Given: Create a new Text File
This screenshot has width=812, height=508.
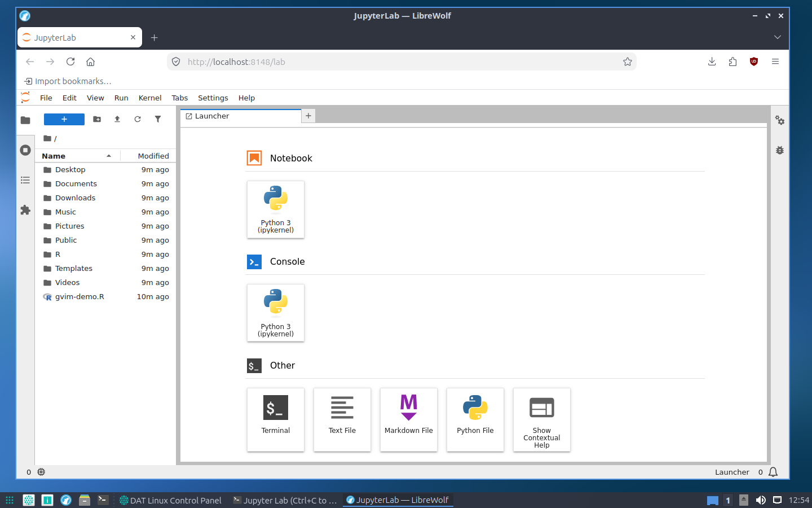Looking at the screenshot, I should 342,419.
